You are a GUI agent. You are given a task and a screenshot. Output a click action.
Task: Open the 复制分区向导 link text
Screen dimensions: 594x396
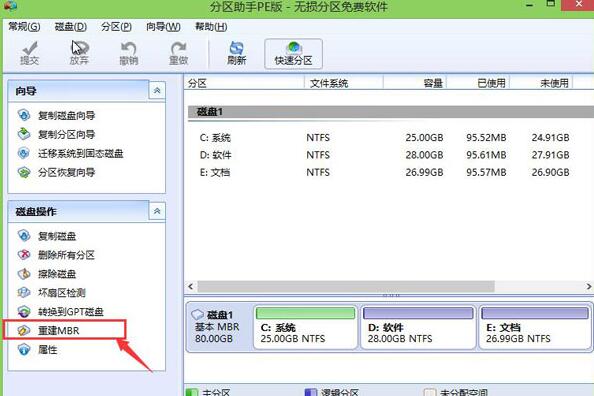[66, 134]
